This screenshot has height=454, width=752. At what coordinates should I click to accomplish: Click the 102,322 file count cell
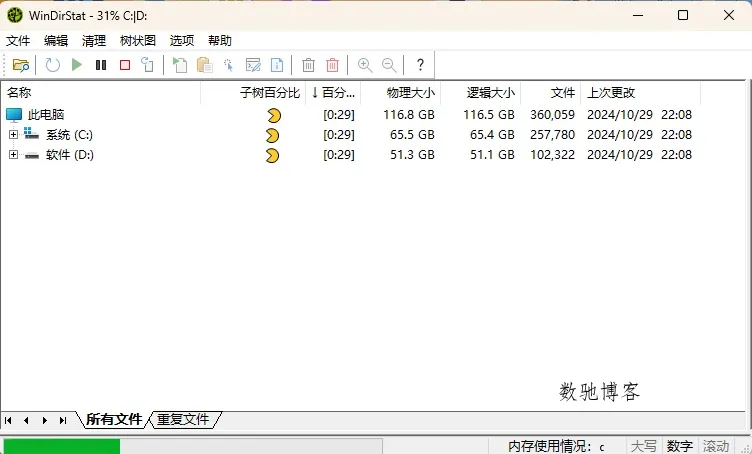(552, 155)
